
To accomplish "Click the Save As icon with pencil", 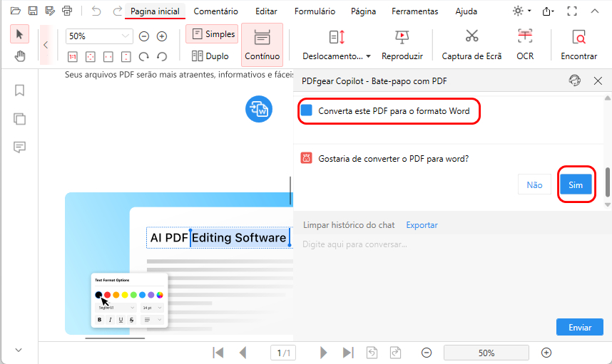I will pyautogui.click(x=50, y=11).
